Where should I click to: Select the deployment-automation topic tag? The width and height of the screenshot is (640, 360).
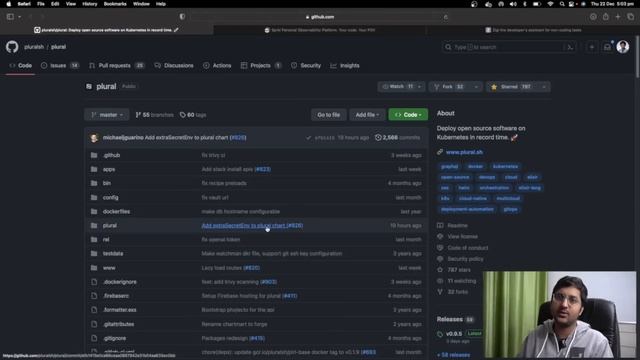467,209
